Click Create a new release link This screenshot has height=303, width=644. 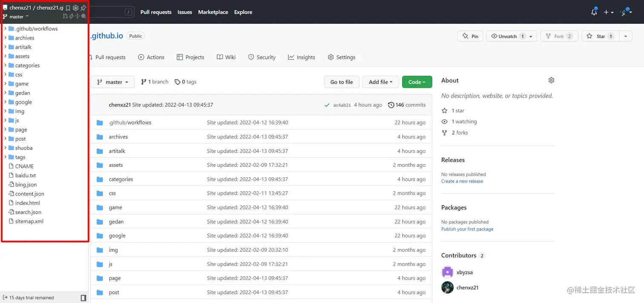point(462,181)
